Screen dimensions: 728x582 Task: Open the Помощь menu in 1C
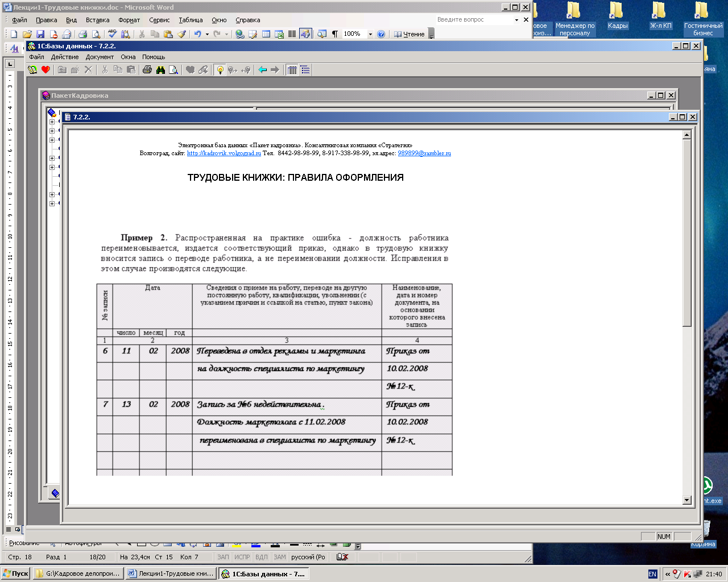pos(154,57)
